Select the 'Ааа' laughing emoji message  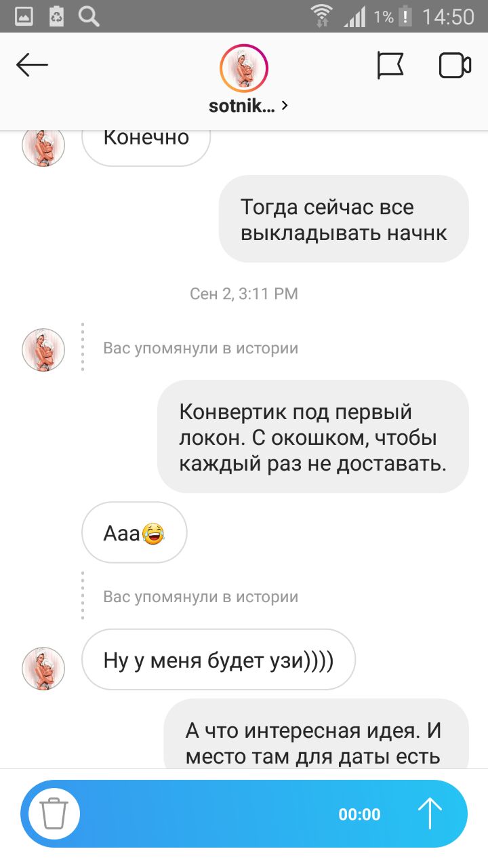pyautogui.click(x=134, y=533)
